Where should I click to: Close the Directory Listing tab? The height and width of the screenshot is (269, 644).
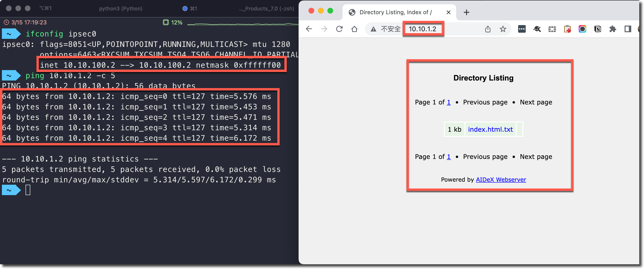[x=448, y=12]
